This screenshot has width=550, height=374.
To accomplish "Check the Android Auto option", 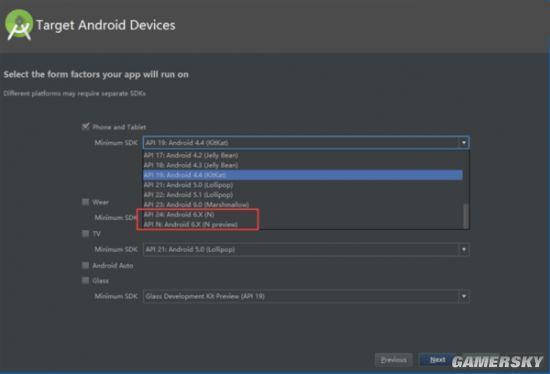I will [85, 265].
